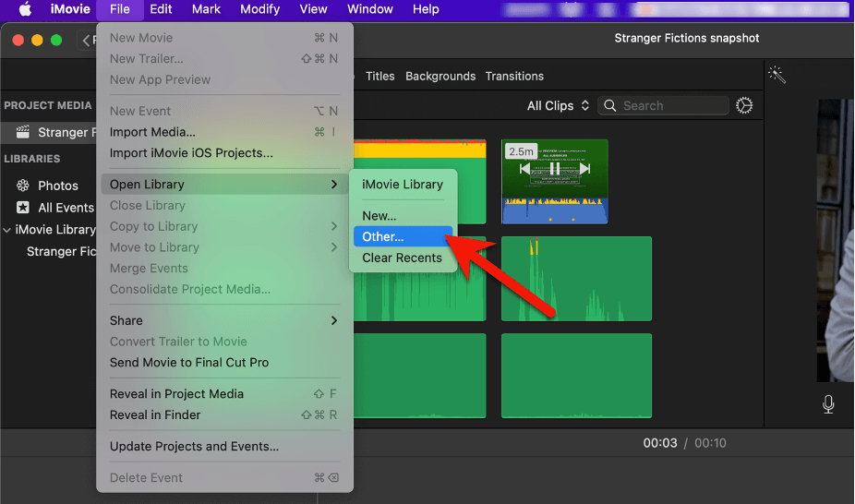This screenshot has width=855, height=504.
Task: Click the clapperboard icon beside Stranger project
Action: 23,132
